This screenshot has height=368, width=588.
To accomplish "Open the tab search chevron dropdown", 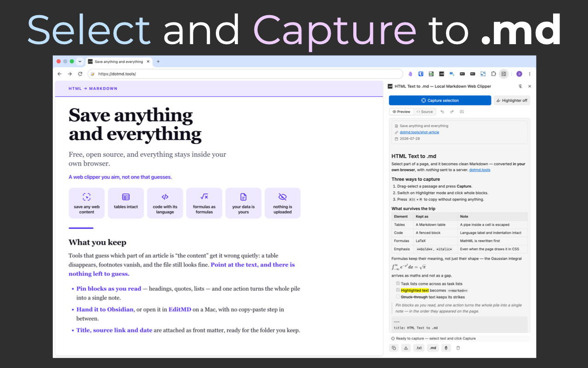I will point(80,61).
